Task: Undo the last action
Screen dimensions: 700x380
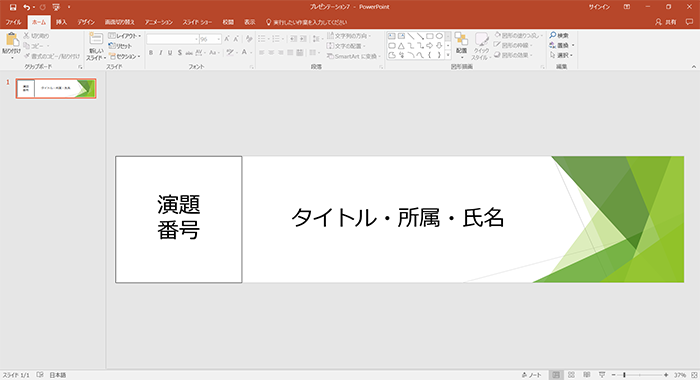Action: [x=27, y=7]
